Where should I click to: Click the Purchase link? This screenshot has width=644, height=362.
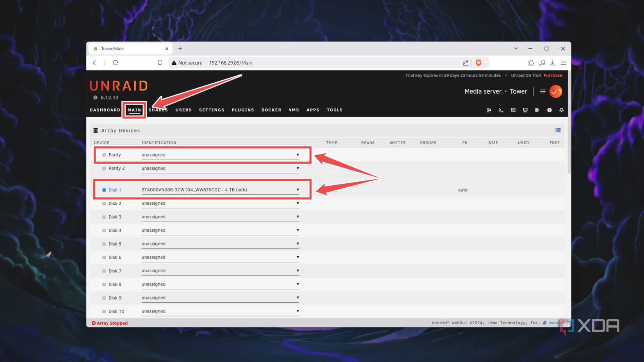(553, 75)
